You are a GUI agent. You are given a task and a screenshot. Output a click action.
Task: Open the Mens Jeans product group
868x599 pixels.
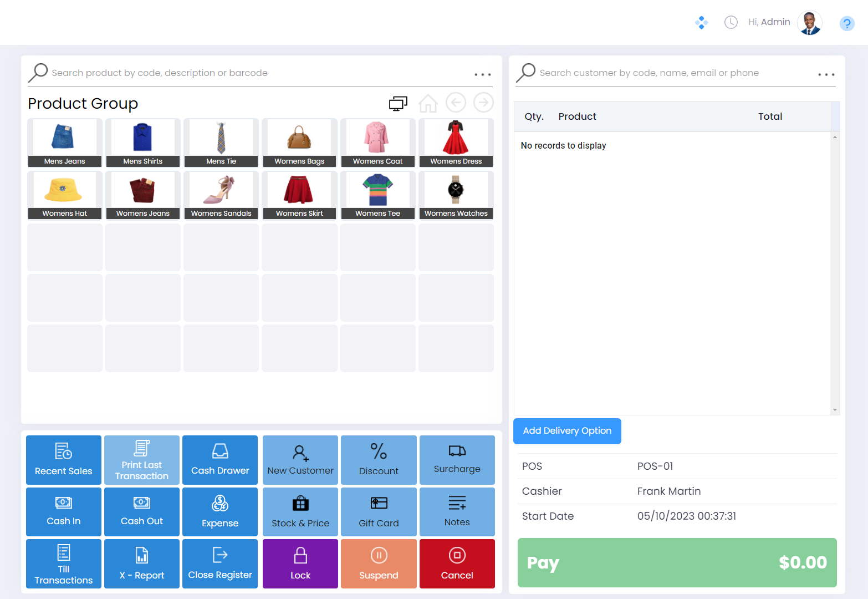click(x=65, y=143)
